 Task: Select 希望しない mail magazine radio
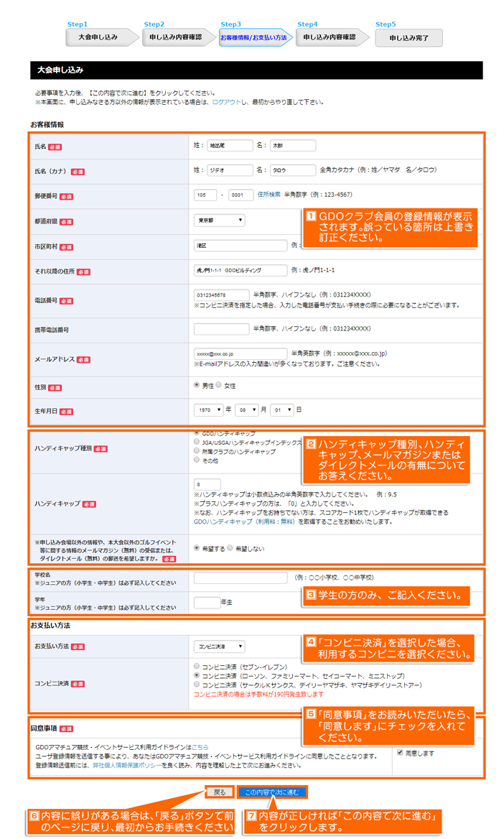[230, 548]
